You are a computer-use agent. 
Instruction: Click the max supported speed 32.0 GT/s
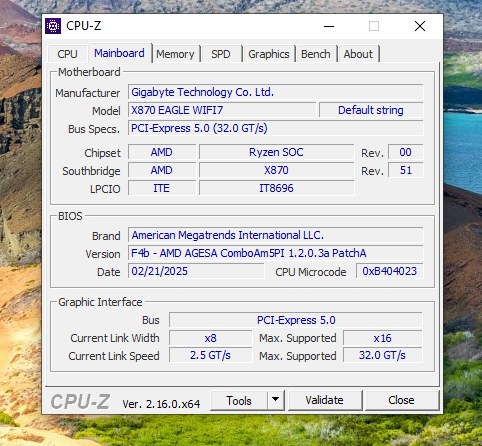(383, 355)
